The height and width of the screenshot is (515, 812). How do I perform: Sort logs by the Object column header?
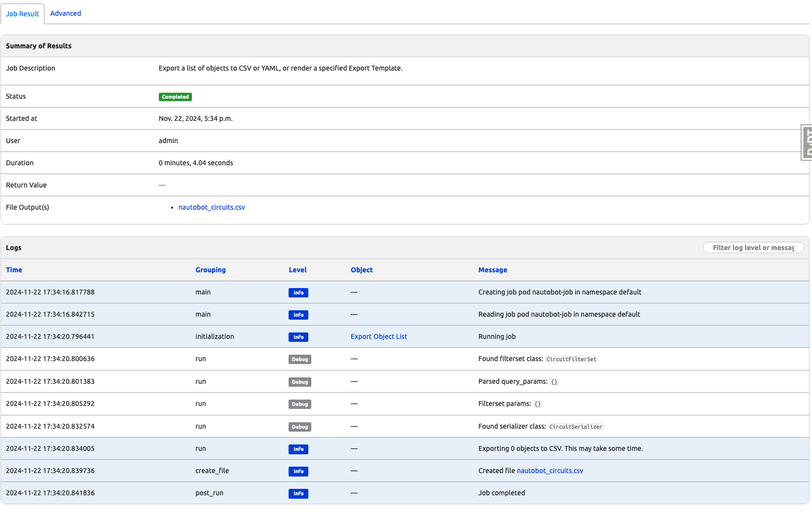click(362, 270)
